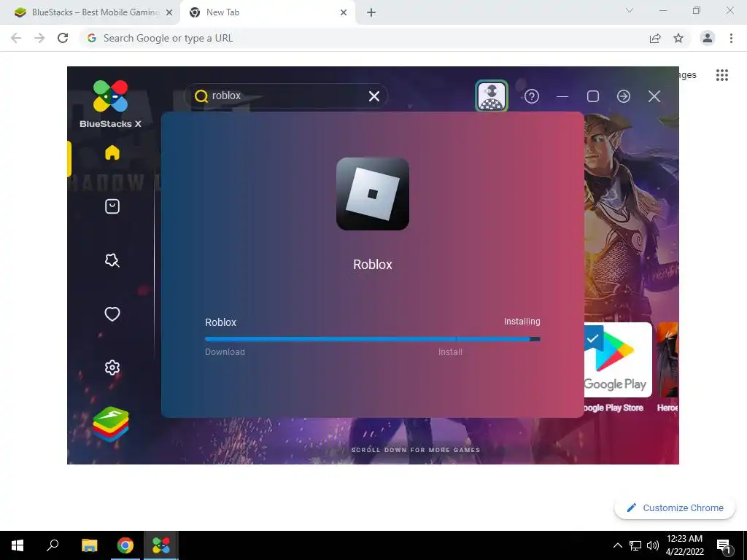Click Customize Chrome button
The width and height of the screenshot is (747, 560).
675,507
